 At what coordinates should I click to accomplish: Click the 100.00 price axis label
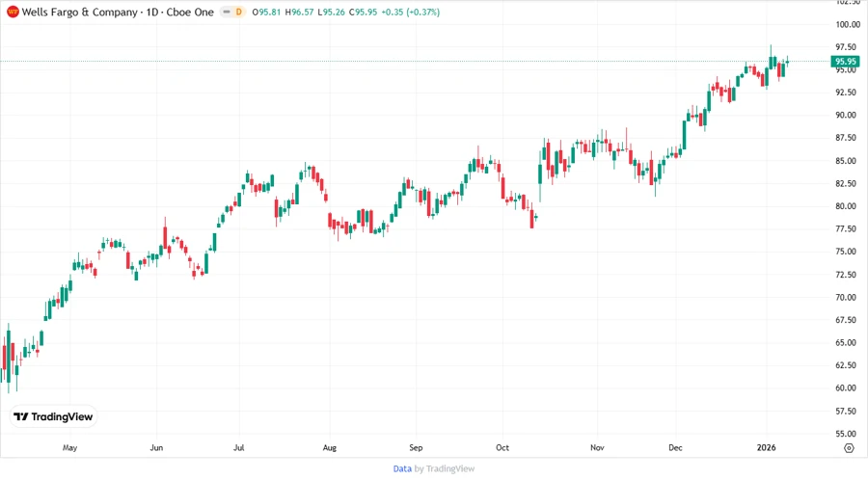click(848, 24)
